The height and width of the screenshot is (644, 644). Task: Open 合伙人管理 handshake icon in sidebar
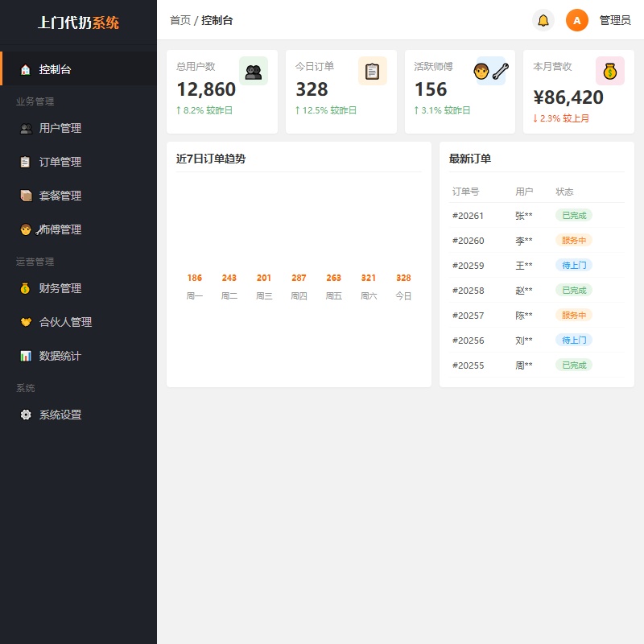[x=26, y=322]
